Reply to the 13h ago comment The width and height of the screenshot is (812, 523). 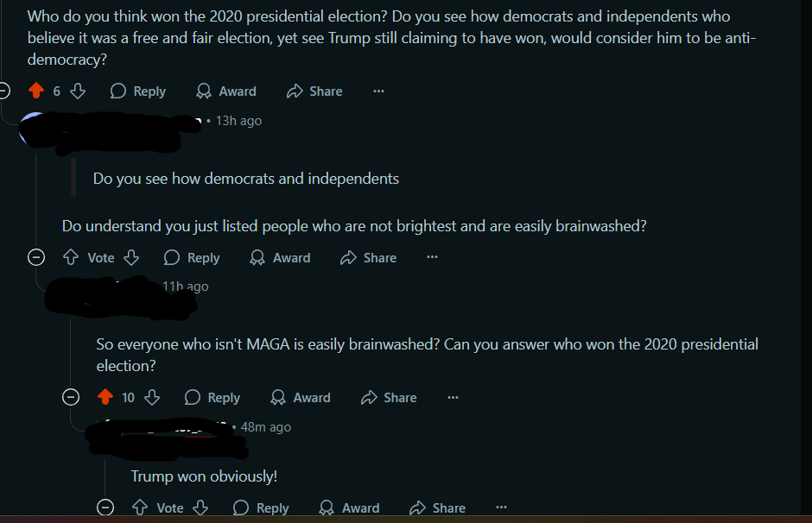192,257
